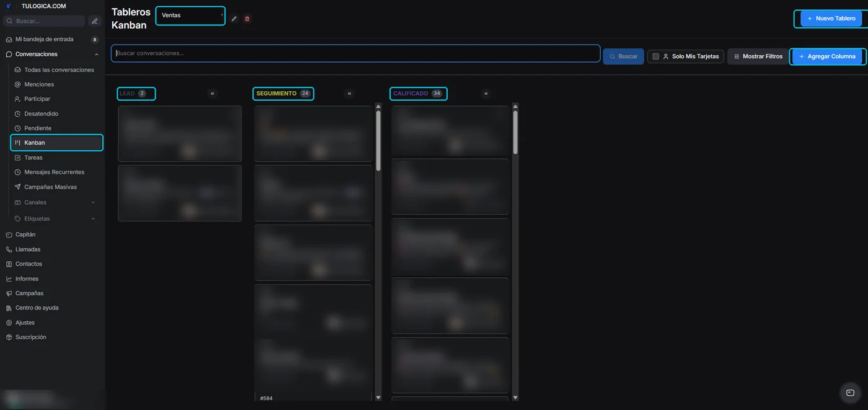The image size is (868, 410).
Task: Open Mensajes Recurrentes
Action: pyautogui.click(x=54, y=172)
